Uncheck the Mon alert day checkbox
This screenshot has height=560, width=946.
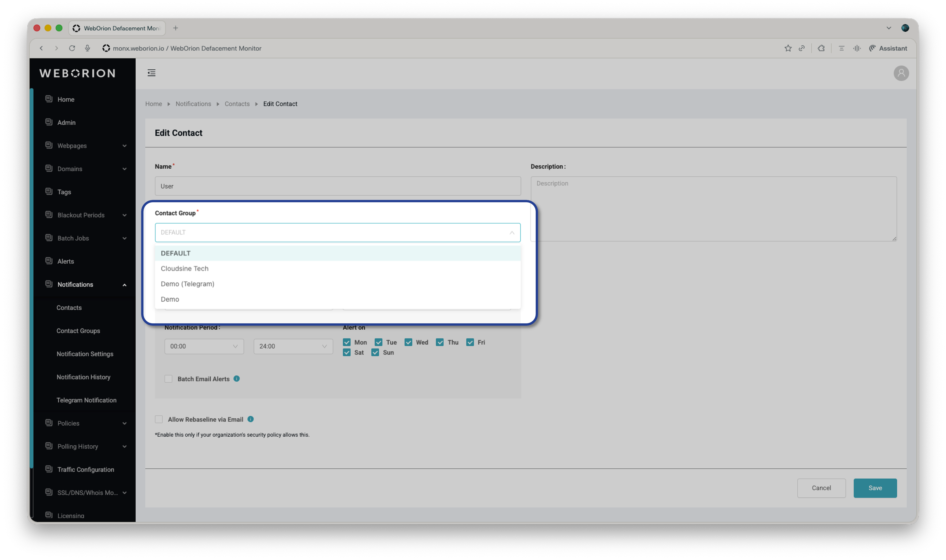click(x=346, y=342)
